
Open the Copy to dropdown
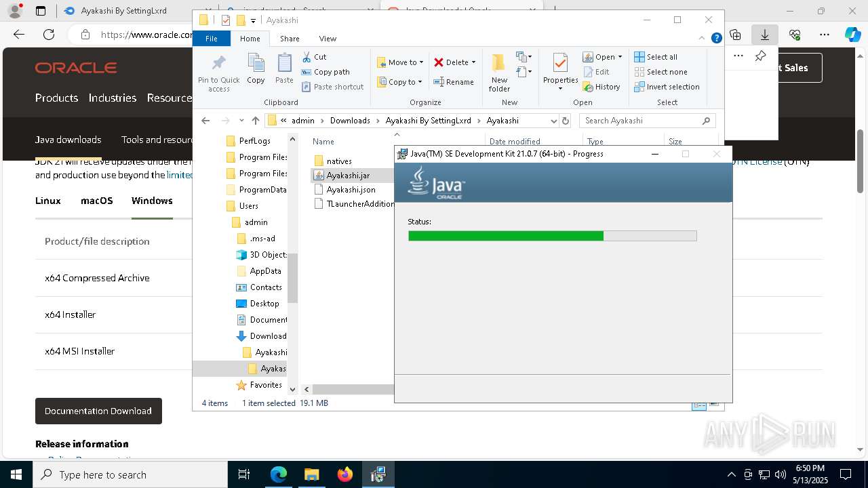point(400,82)
